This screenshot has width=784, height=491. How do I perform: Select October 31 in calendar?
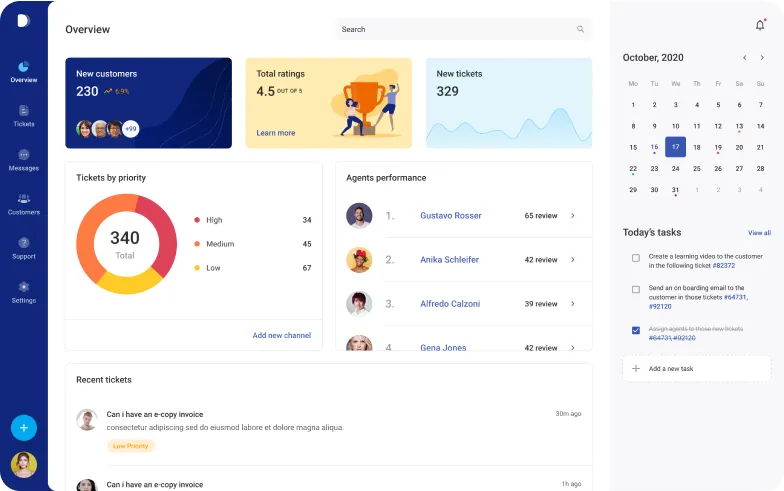point(675,190)
